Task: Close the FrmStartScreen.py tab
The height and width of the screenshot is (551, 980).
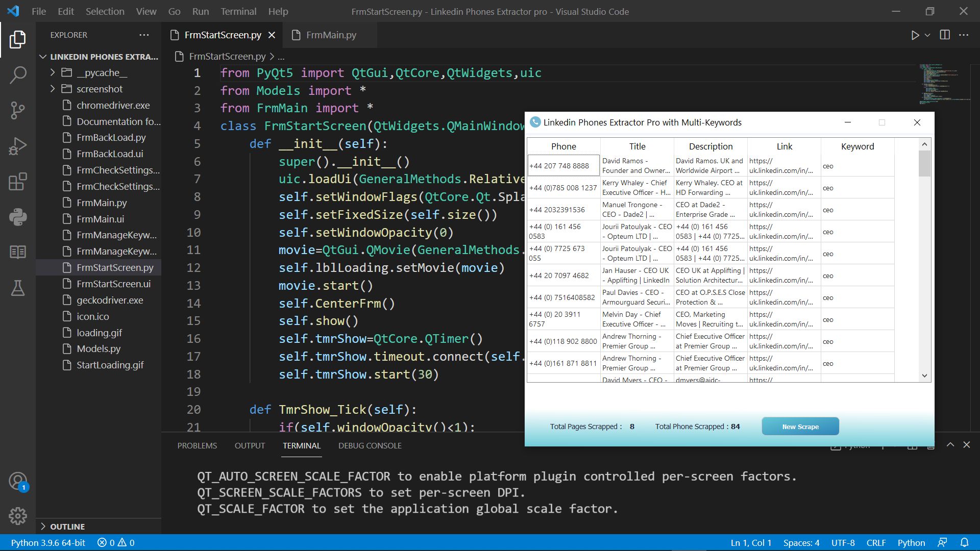Action: click(x=272, y=35)
